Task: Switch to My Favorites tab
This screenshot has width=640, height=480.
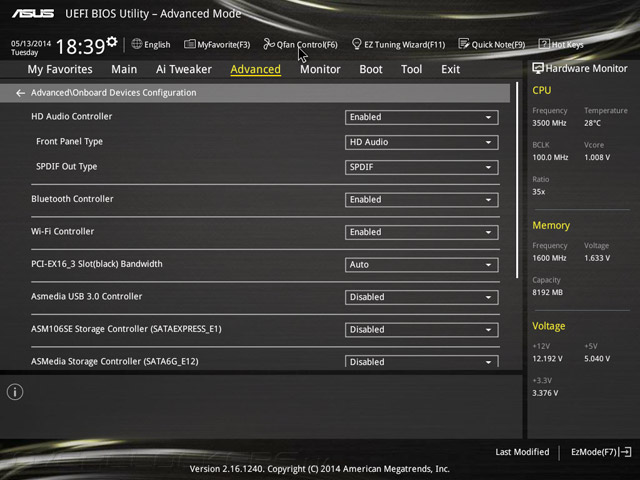Action: point(60,69)
